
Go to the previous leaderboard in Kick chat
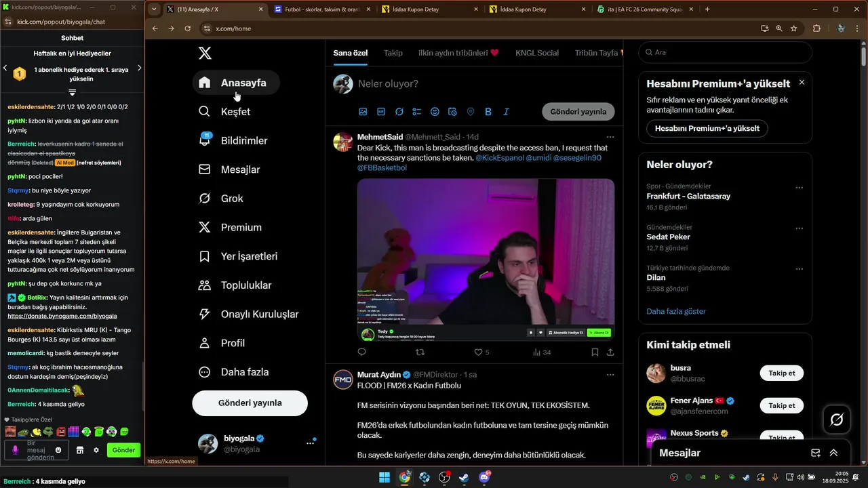[5, 68]
